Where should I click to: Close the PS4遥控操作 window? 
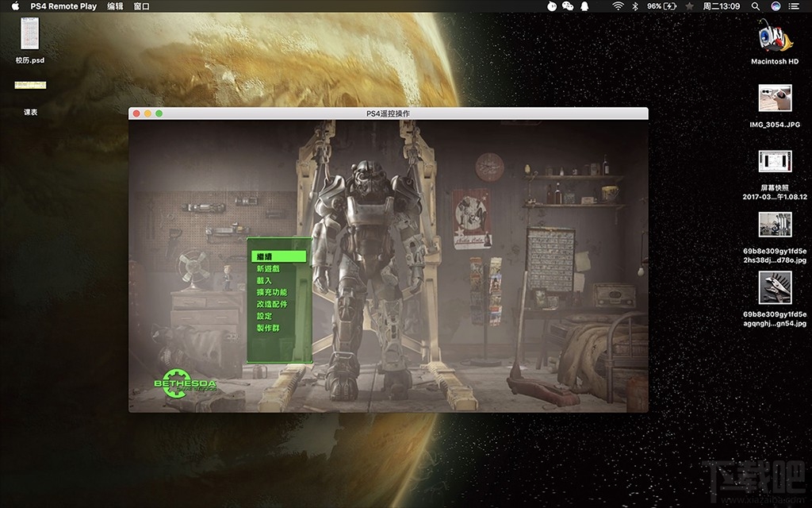tap(136, 113)
